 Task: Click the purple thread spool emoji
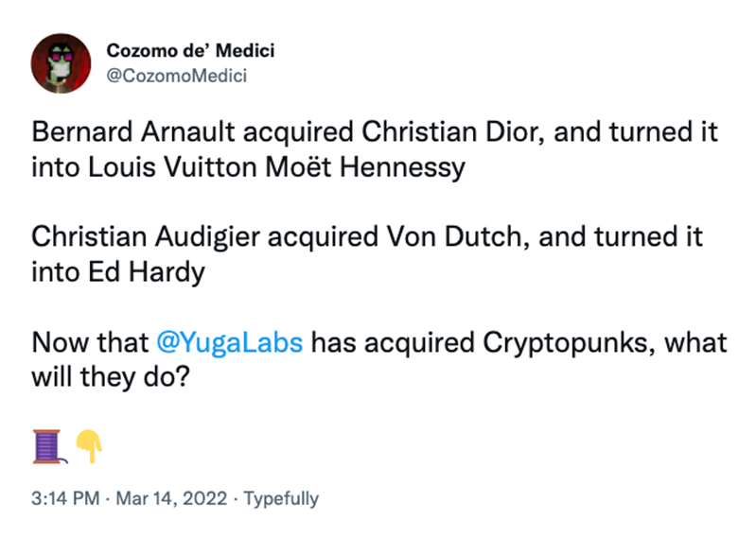tap(48, 446)
